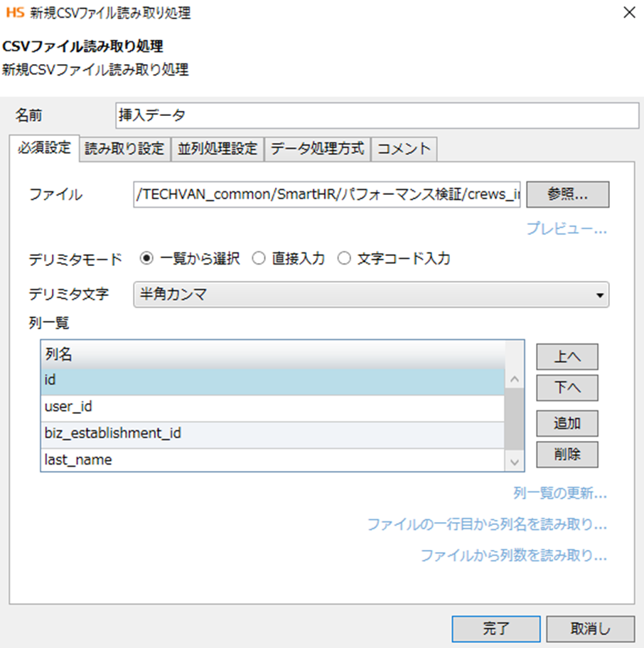Open the プレビュー... link
644x648 pixels.
(566, 229)
